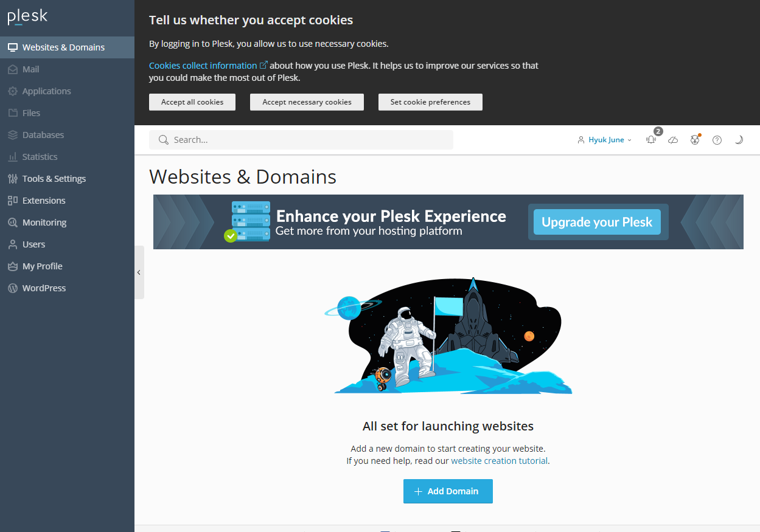760x532 pixels.
Task: Click Accept necessary cookies button
Action: click(x=307, y=102)
